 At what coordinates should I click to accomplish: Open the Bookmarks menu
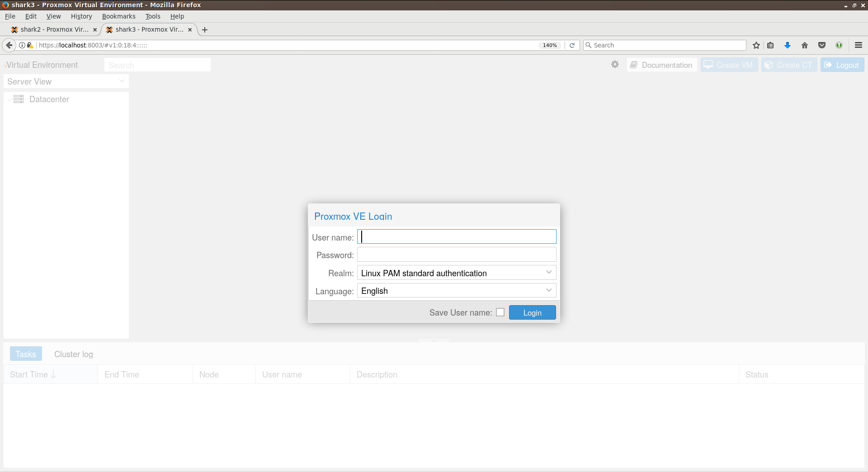tap(118, 16)
